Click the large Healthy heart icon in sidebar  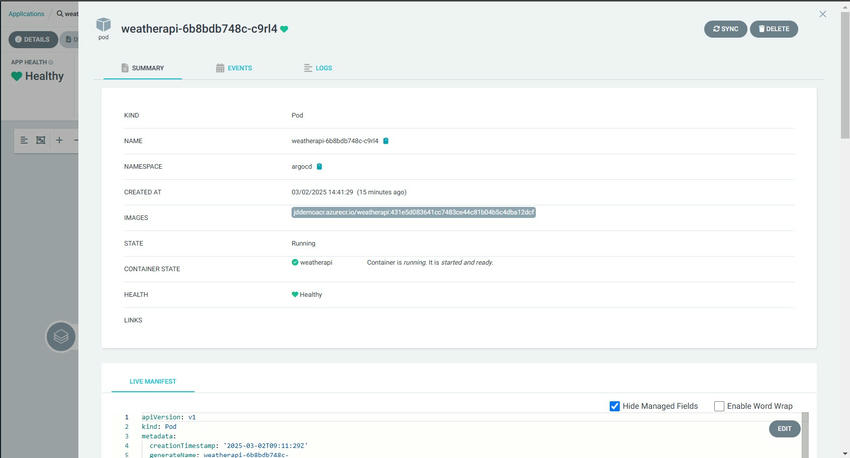(17, 76)
